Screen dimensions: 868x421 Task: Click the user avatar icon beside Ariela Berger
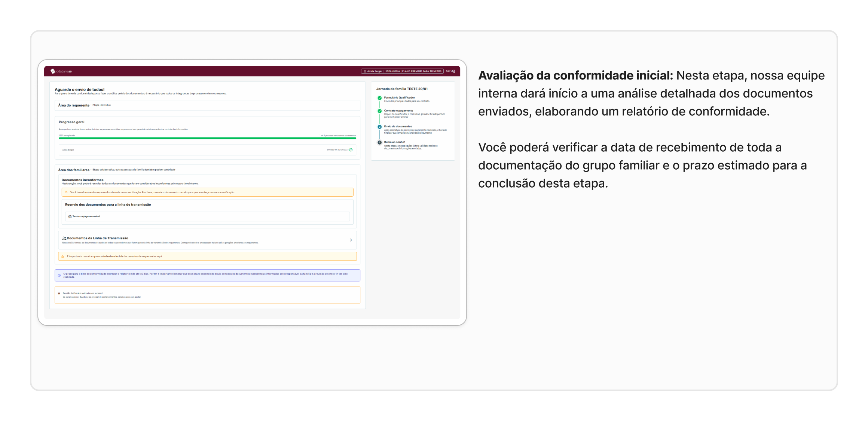365,71
